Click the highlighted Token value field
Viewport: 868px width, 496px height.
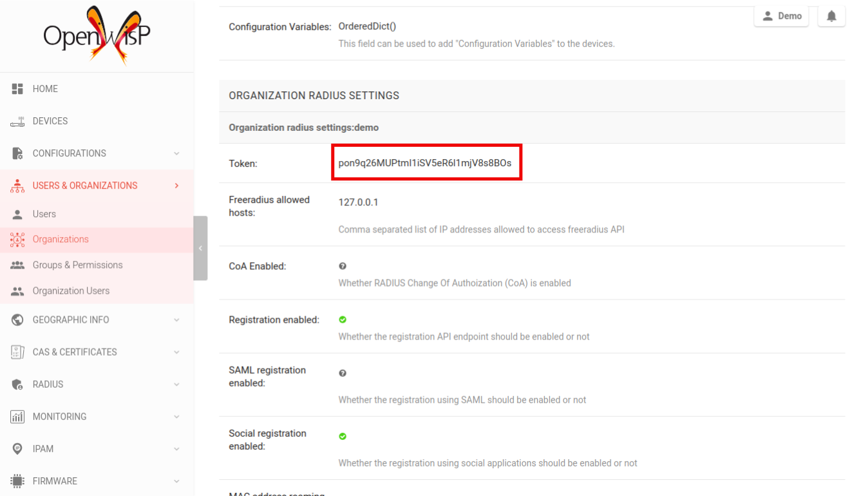coord(426,162)
